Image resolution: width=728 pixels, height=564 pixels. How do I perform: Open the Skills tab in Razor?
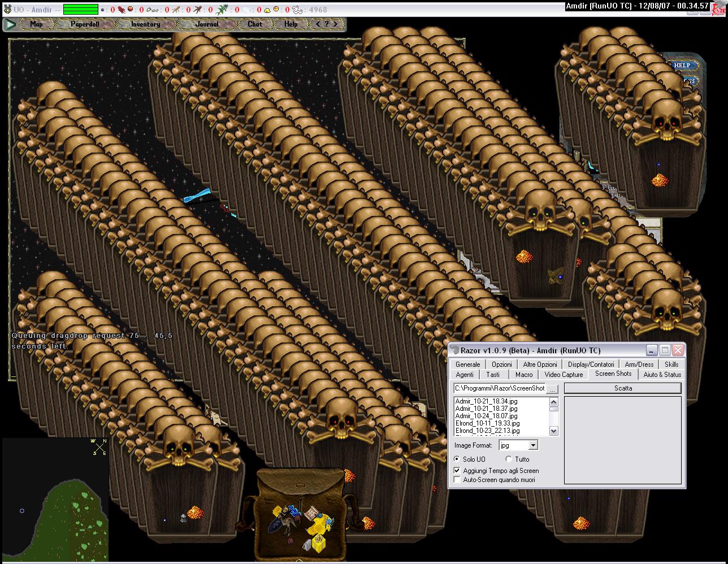coord(671,365)
